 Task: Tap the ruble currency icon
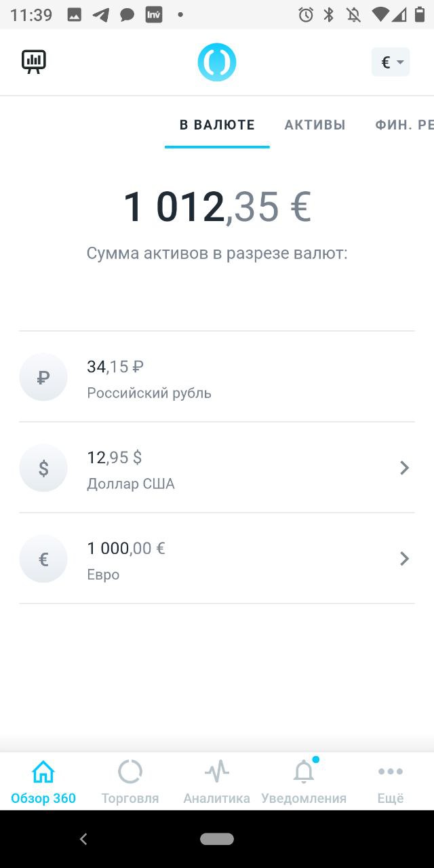(x=43, y=377)
